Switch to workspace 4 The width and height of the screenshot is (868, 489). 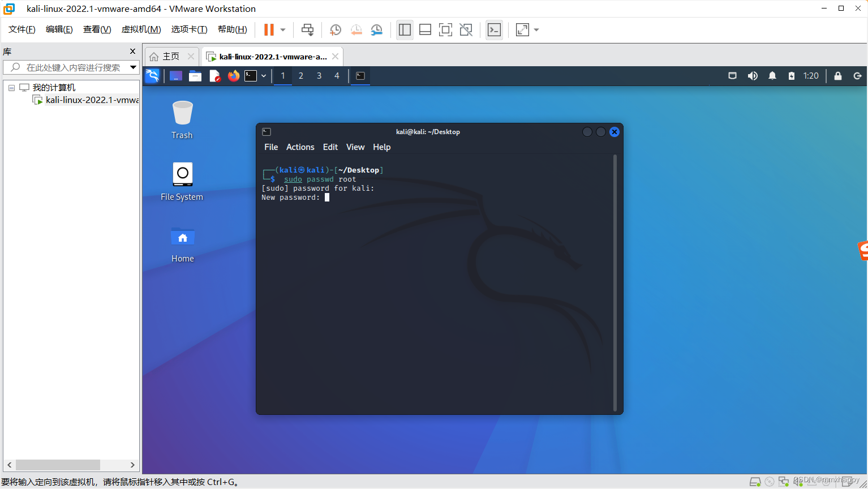pos(337,76)
